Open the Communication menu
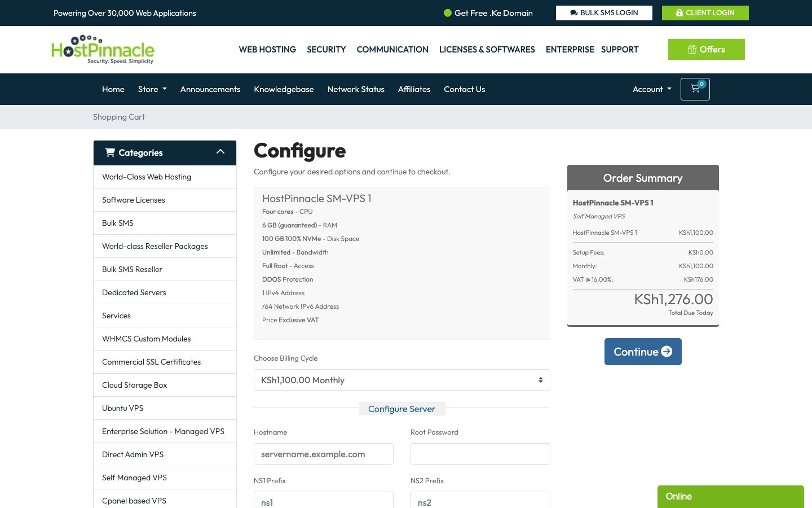The image size is (812, 508). click(392, 50)
